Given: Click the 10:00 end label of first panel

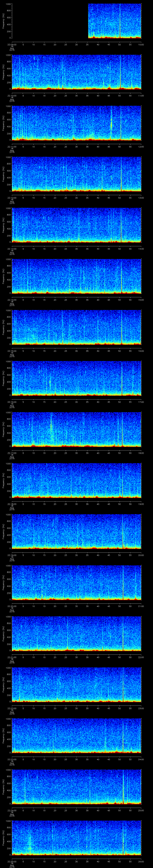Looking at the screenshot, I should pyautogui.click(x=141, y=44).
